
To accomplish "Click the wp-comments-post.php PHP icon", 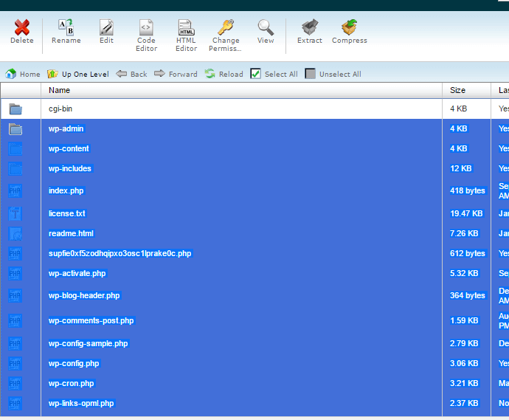I will 15,320.
